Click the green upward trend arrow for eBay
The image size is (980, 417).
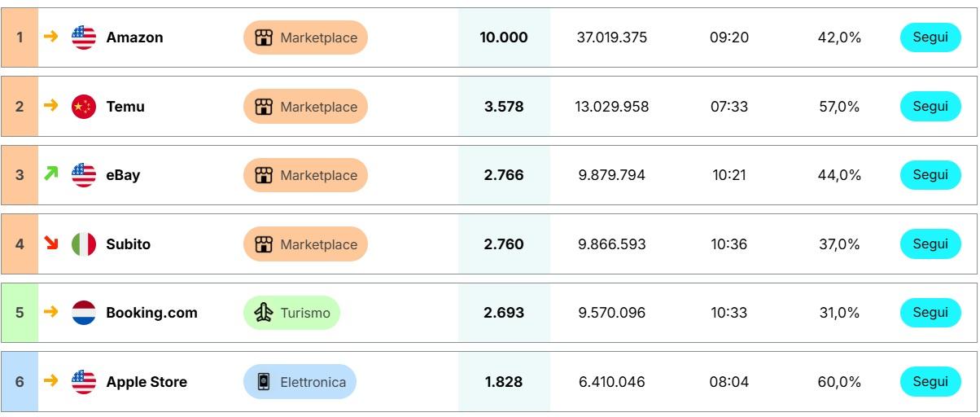pyautogui.click(x=51, y=173)
